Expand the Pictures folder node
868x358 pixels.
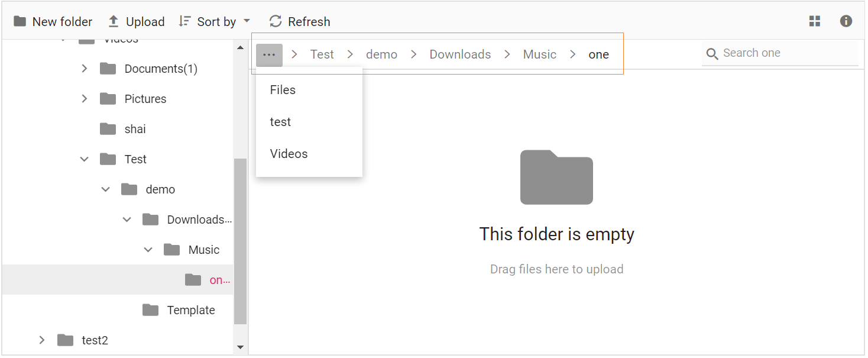(x=85, y=99)
